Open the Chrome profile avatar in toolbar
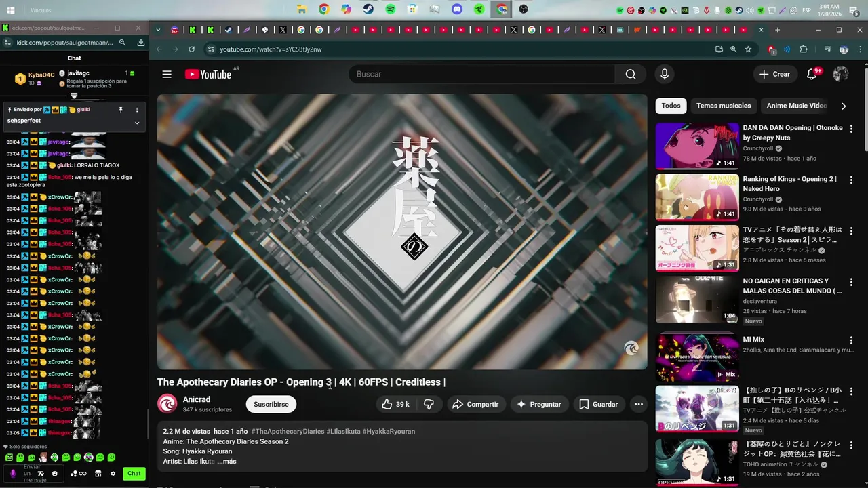 tap(844, 49)
